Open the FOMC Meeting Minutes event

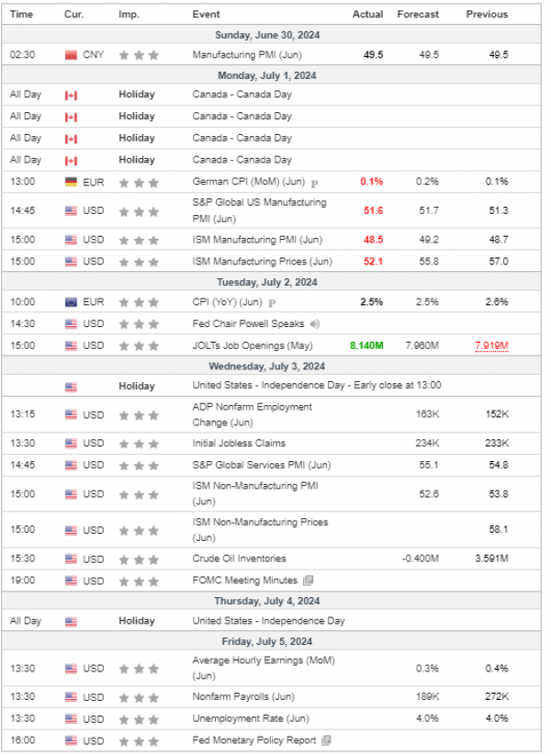[245, 581]
